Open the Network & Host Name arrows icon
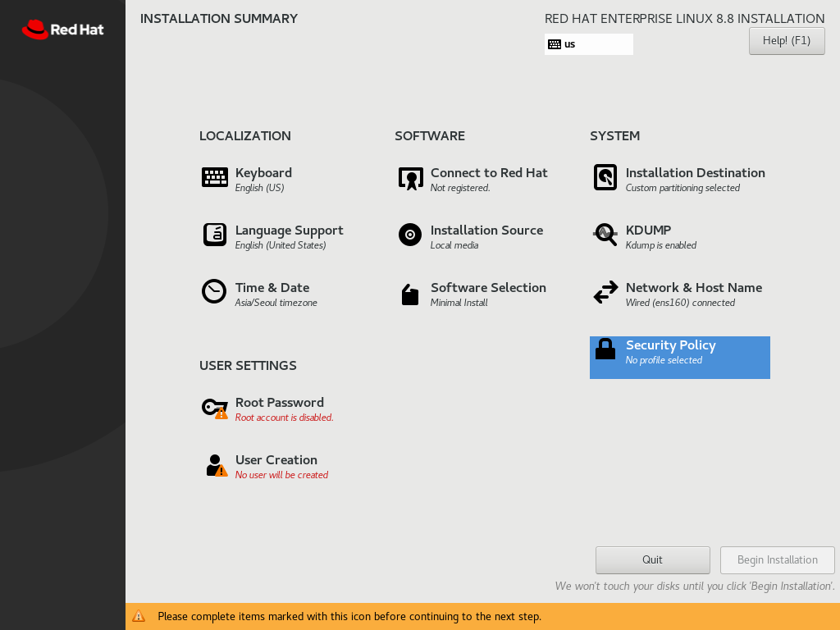The image size is (840, 630). (x=606, y=293)
